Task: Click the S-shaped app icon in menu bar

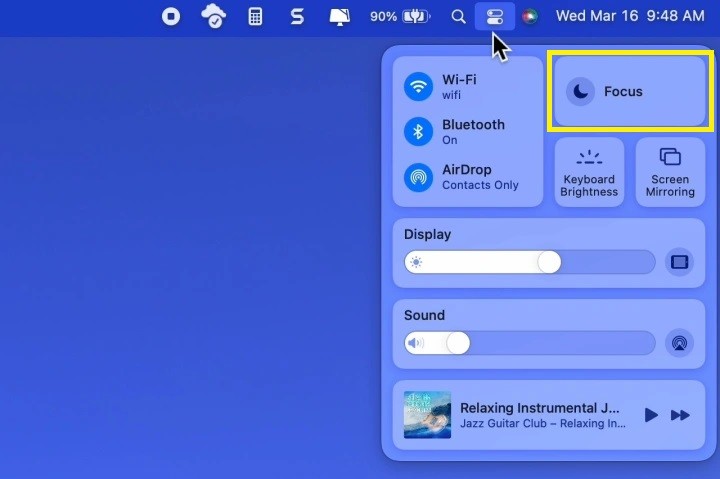Action: (297, 17)
